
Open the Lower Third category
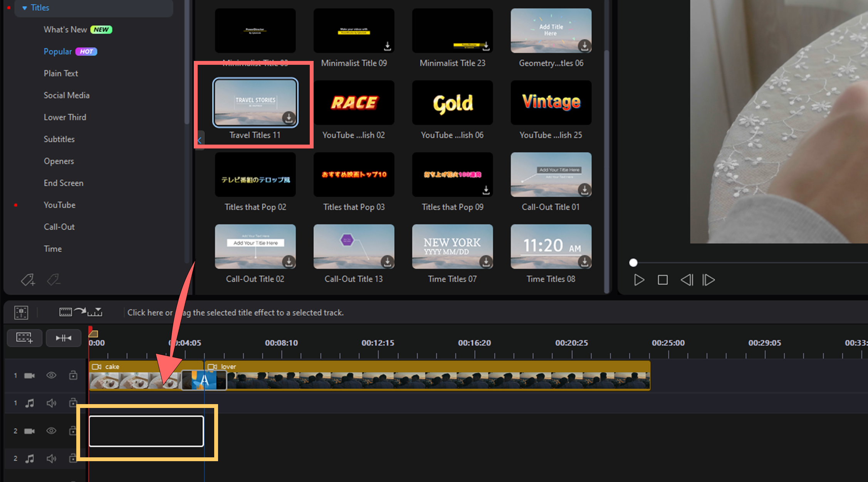click(x=65, y=117)
